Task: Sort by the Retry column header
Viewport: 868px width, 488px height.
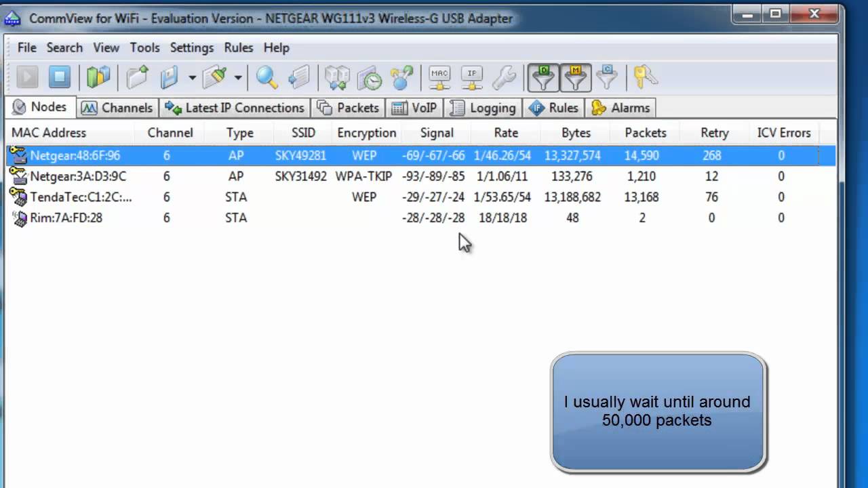Action: (715, 133)
